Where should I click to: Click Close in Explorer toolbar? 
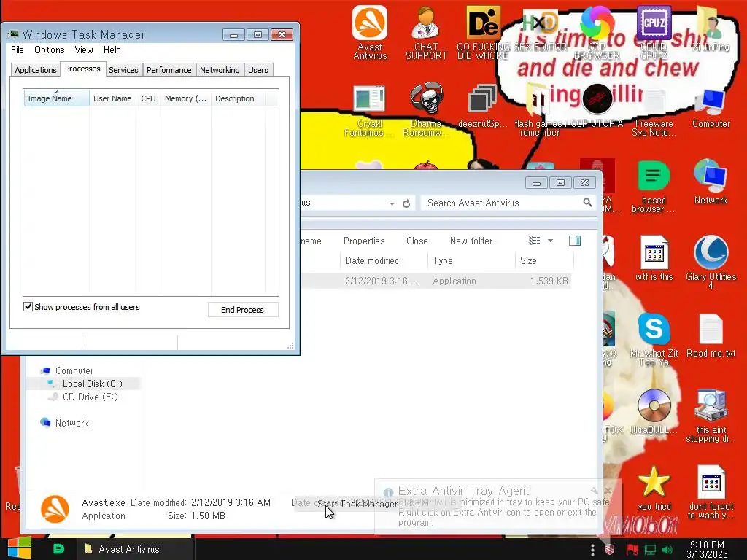[x=417, y=241]
